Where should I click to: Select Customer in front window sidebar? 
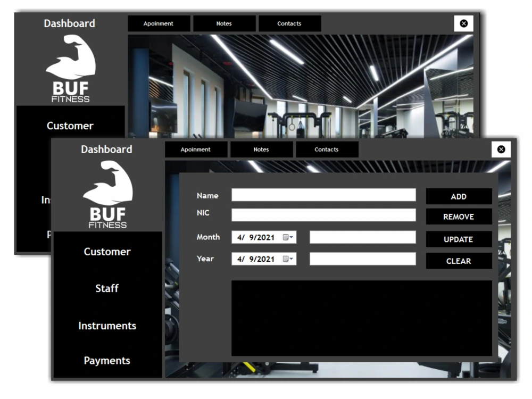107,252
